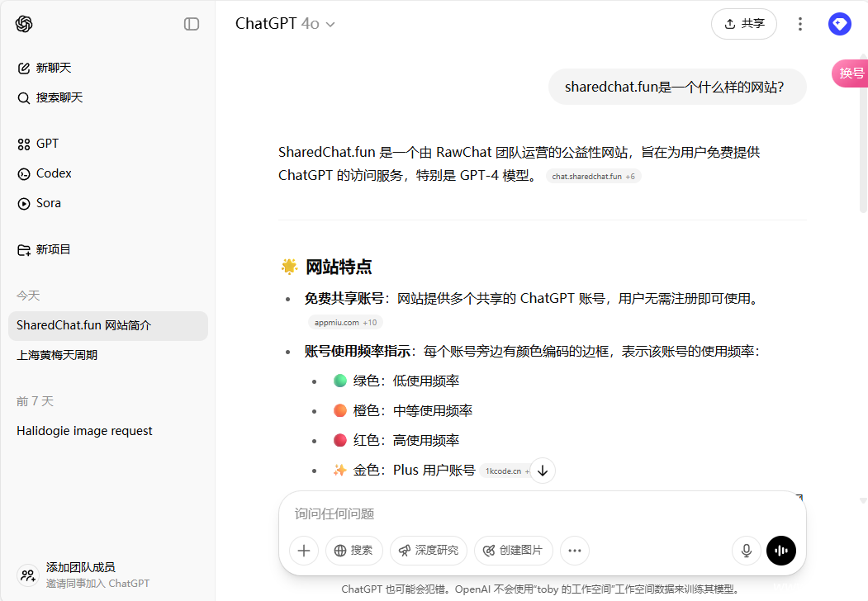This screenshot has width=868, height=601.
Task: Open the three-dot more options menu
Action: point(799,24)
